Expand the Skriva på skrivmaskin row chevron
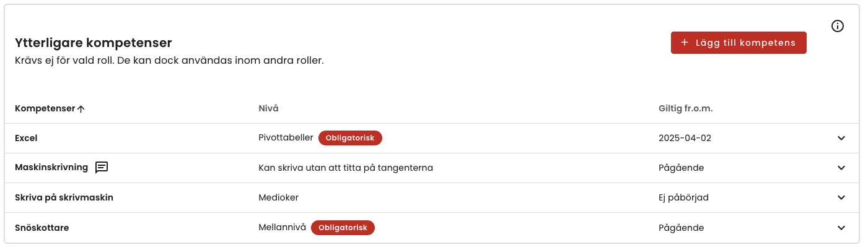 tap(841, 197)
